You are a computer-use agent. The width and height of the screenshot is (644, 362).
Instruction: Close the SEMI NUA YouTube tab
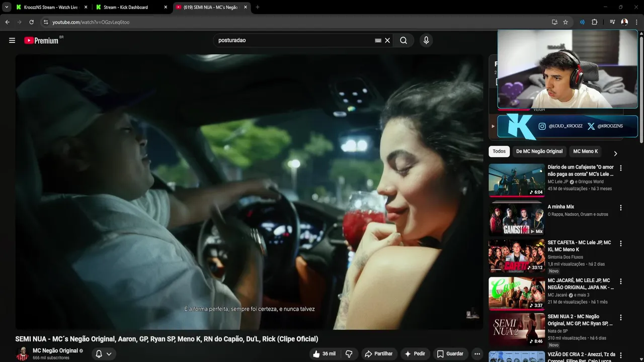pos(246,8)
